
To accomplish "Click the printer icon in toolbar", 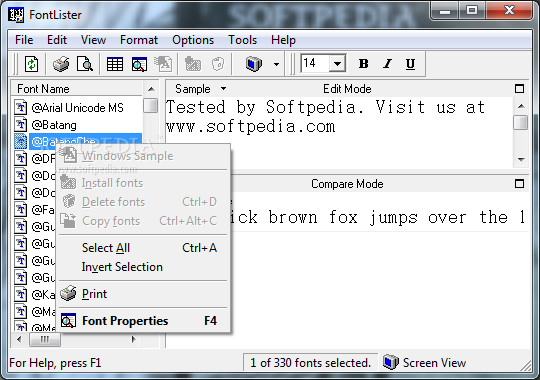I will [61, 64].
